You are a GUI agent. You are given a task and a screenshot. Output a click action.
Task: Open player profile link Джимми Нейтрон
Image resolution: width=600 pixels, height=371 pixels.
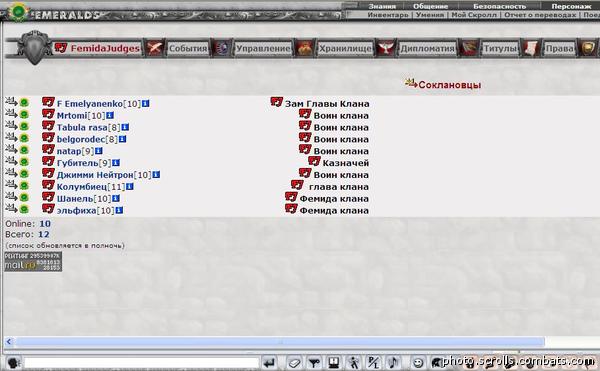95,175
